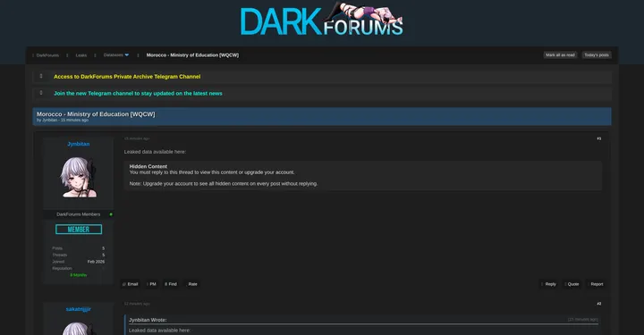644x335 pixels.
Task: Open sakatnjjjir's profile link
Action: [x=79, y=309]
